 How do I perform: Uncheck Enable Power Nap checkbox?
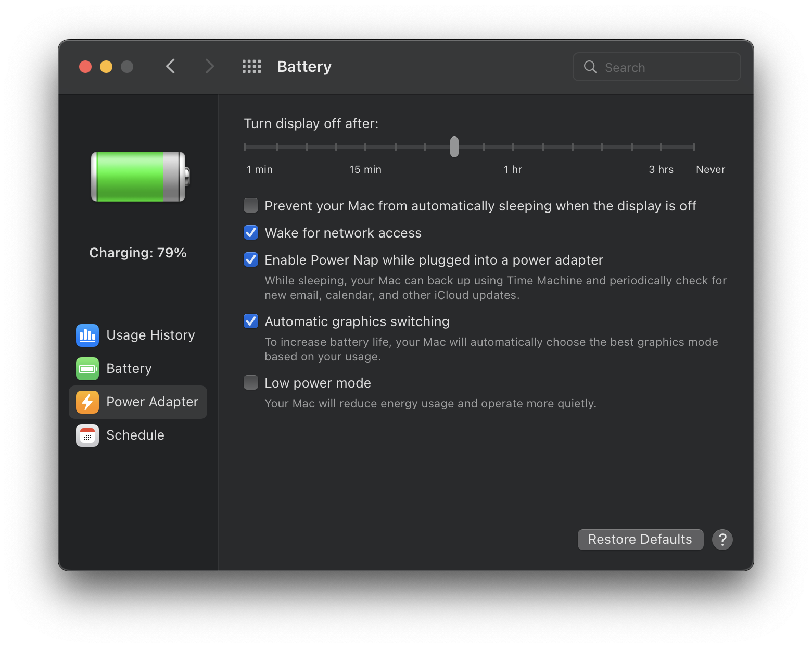click(251, 260)
